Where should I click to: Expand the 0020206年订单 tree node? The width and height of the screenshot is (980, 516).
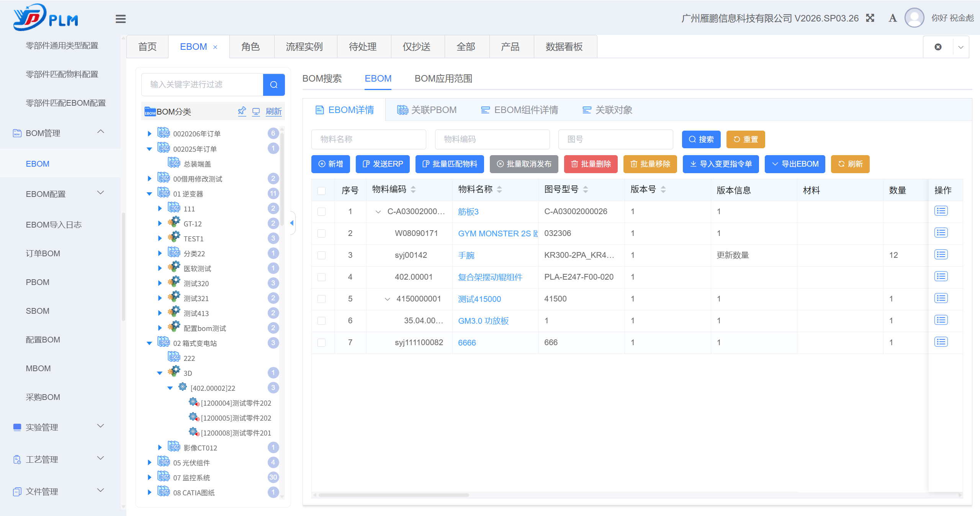coord(149,134)
